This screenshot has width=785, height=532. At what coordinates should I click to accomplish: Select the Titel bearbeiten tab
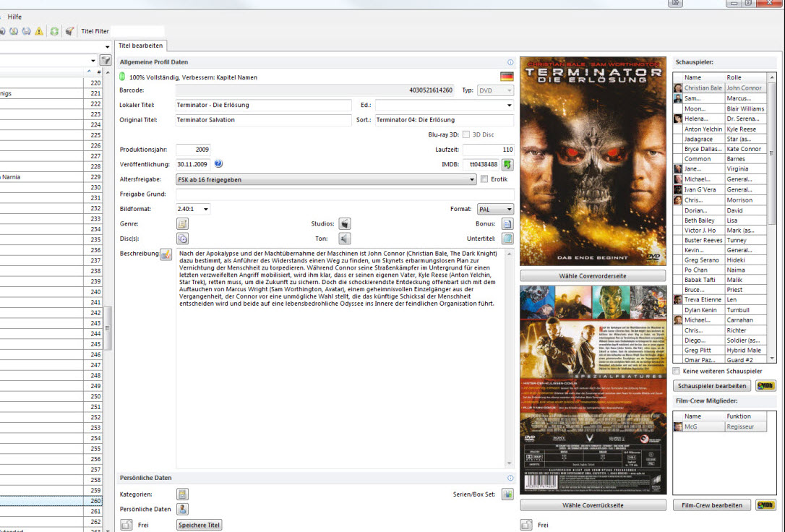point(141,46)
